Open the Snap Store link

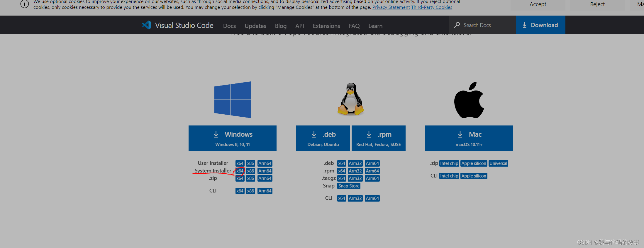tap(349, 186)
